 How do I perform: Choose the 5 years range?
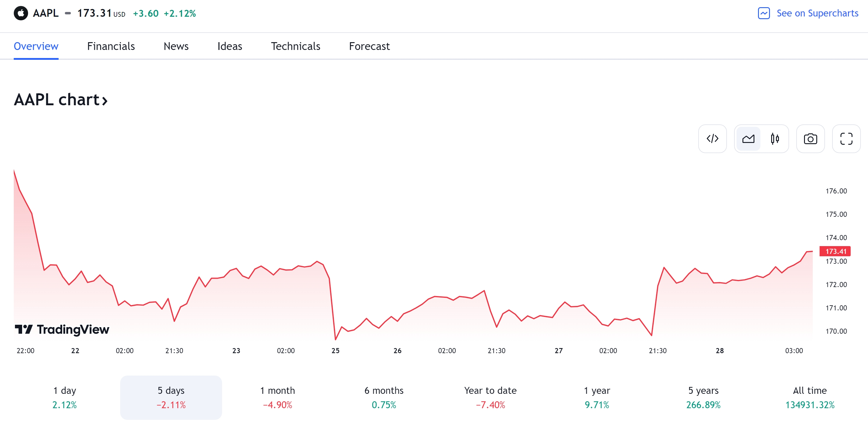(x=703, y=397)
